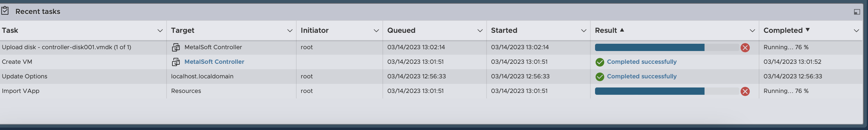Open the Queued column dropdown
Image resolution: width=868 pixels, height=130 pixels.
point(480,31)
